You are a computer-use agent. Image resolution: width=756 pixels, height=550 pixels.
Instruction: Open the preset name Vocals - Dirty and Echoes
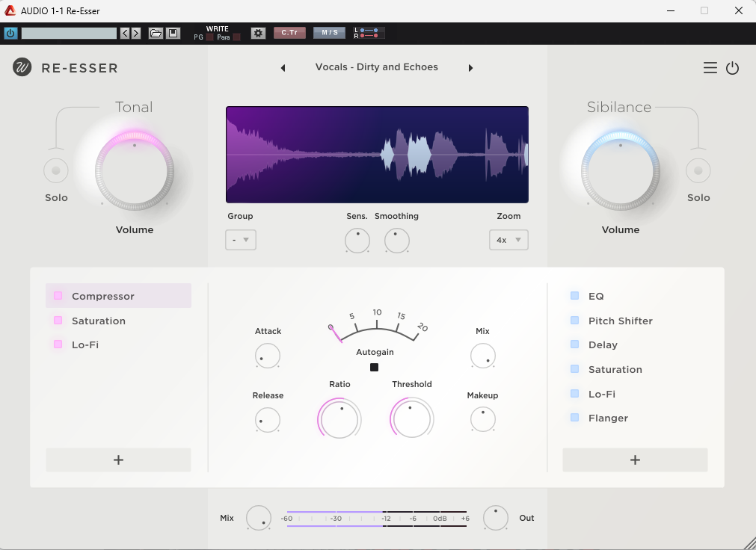click(376, 67)
